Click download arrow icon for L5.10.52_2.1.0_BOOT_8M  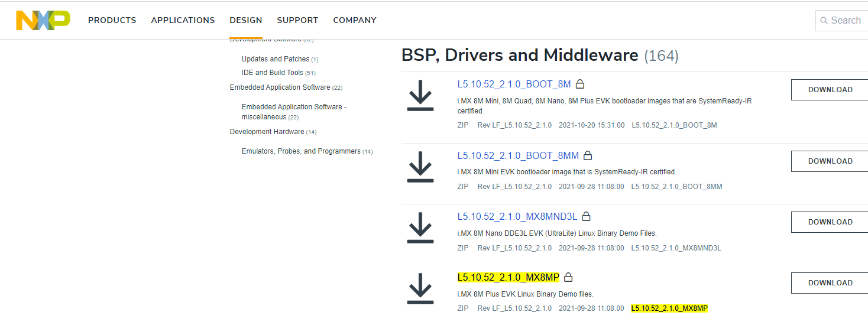click(x=420, y=96)
